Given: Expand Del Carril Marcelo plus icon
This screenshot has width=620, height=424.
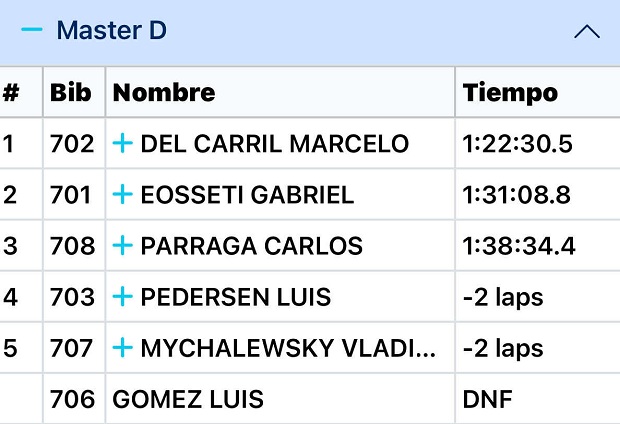Looking at the screenshot, I should 122,144.
